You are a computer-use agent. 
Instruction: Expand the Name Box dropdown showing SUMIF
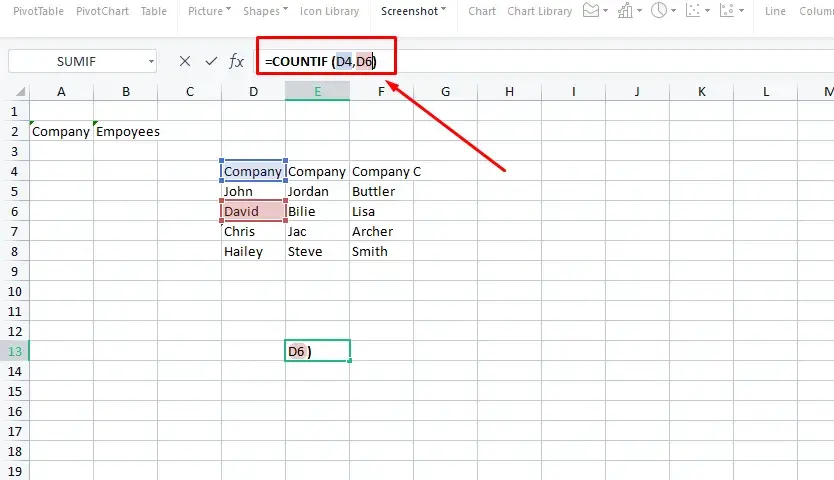coord(152,62)
